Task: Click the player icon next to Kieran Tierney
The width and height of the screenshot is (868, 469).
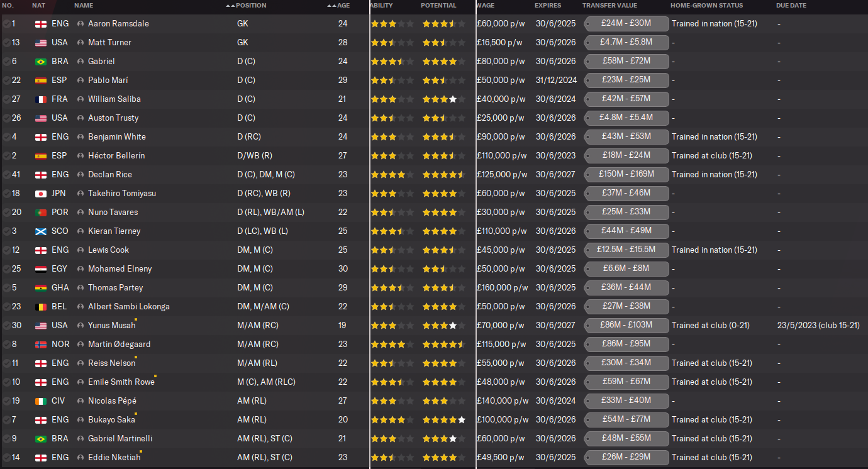Action: (x=81, y=231)
